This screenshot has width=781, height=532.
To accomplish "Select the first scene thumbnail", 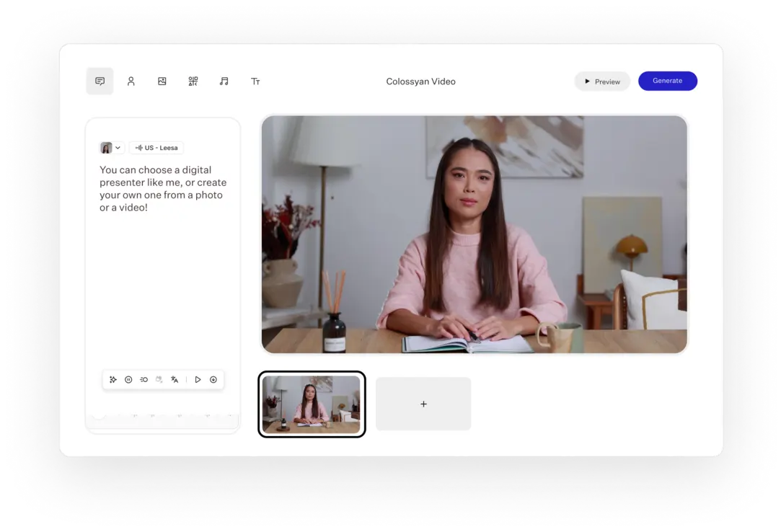I will 312,404.
